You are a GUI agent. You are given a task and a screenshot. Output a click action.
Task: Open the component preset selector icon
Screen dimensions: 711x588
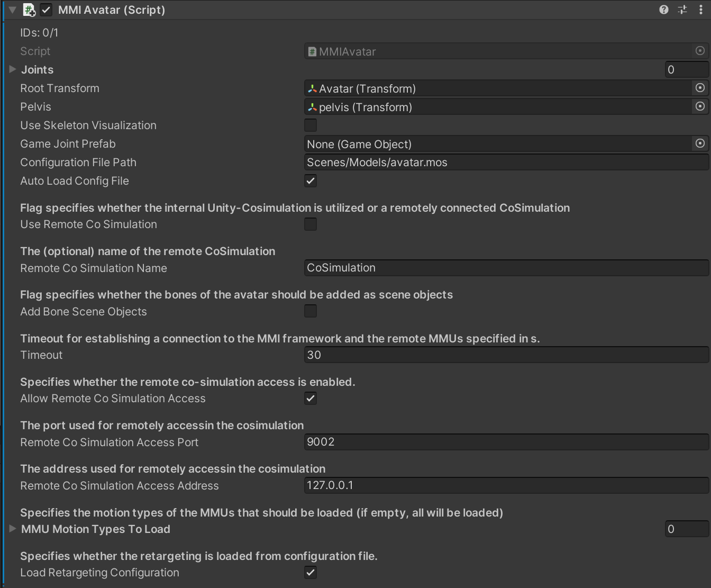click(x=682, y=10)
